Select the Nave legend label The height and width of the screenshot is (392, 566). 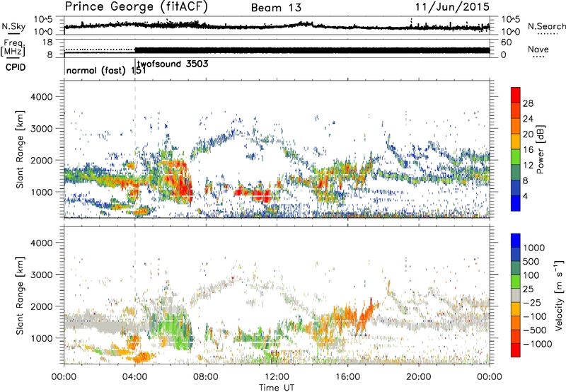(x=538, y=49)
